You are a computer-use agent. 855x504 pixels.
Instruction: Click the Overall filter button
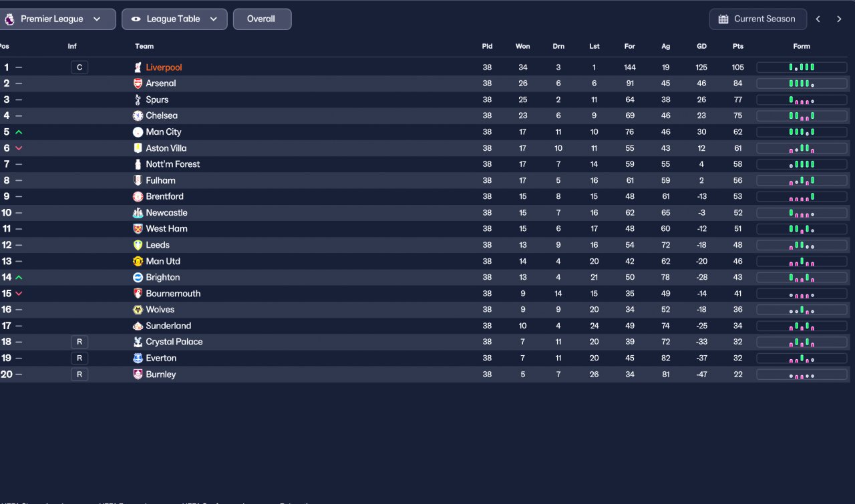tap(262, 19)
